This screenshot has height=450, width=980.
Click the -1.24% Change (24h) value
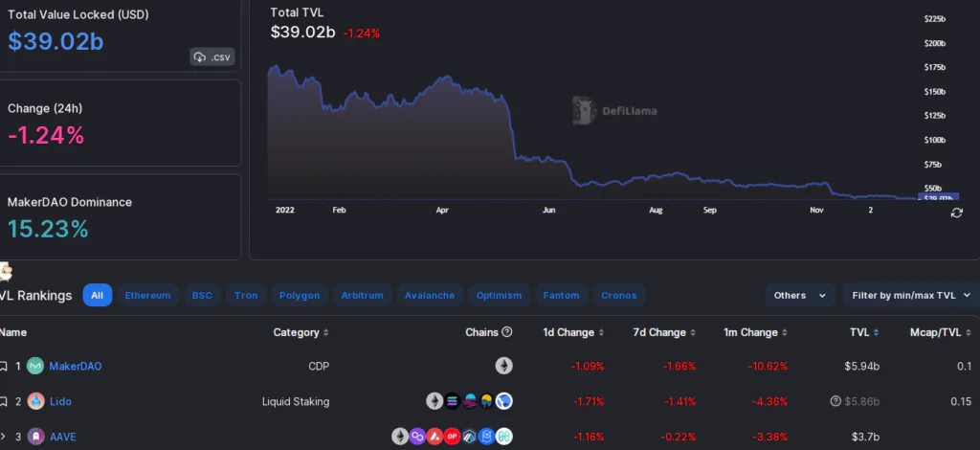(46, 135)
